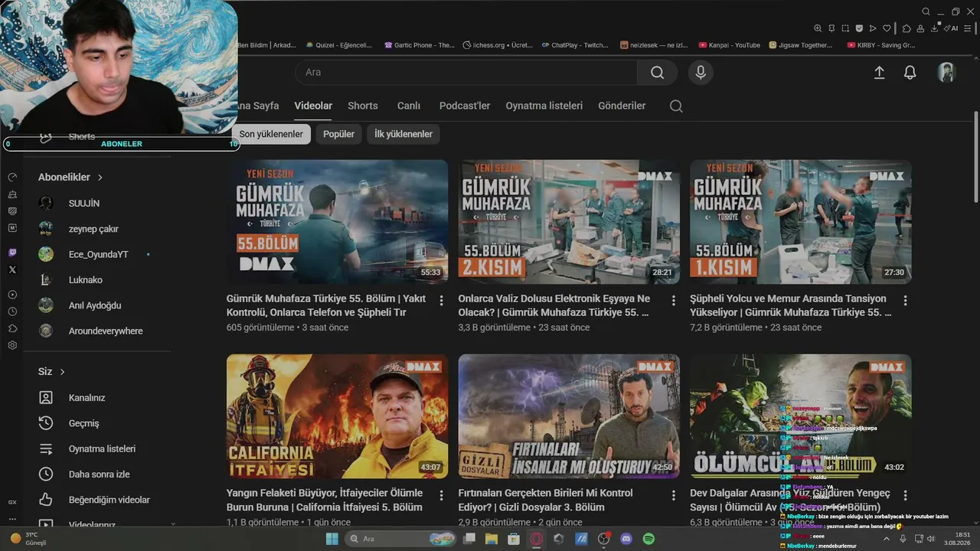980x551 pixels.
Task: Switch to the Podcast'ler tab
Action: point(465,106)
